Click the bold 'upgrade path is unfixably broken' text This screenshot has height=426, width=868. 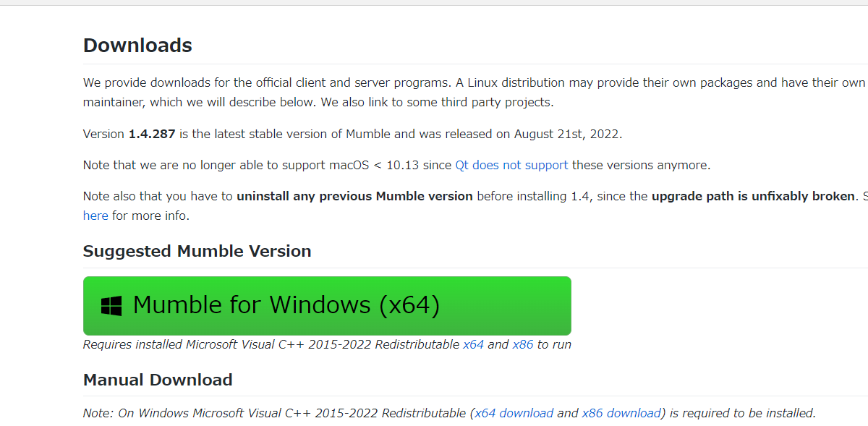point(753,196)
